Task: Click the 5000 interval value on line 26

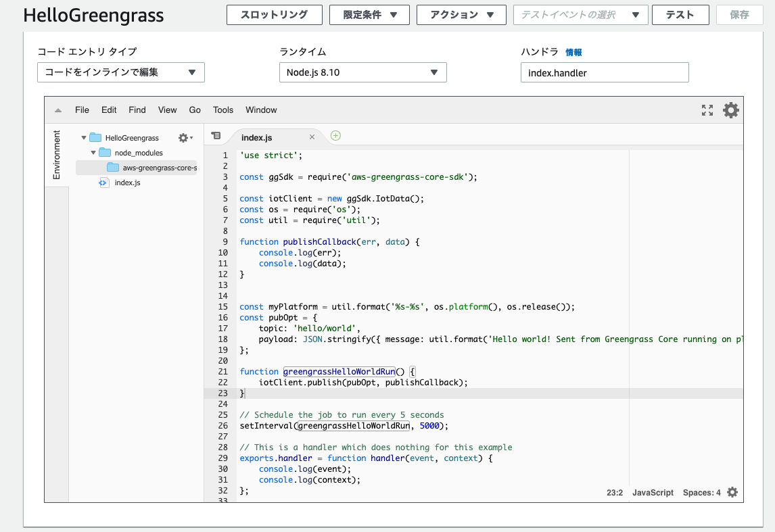Action: pos(429,426)
